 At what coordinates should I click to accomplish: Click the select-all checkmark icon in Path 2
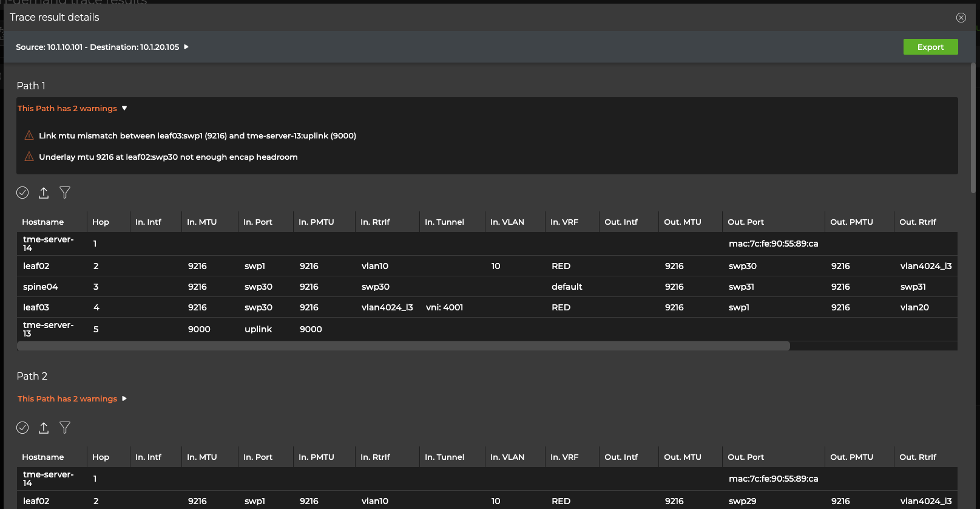22,428
